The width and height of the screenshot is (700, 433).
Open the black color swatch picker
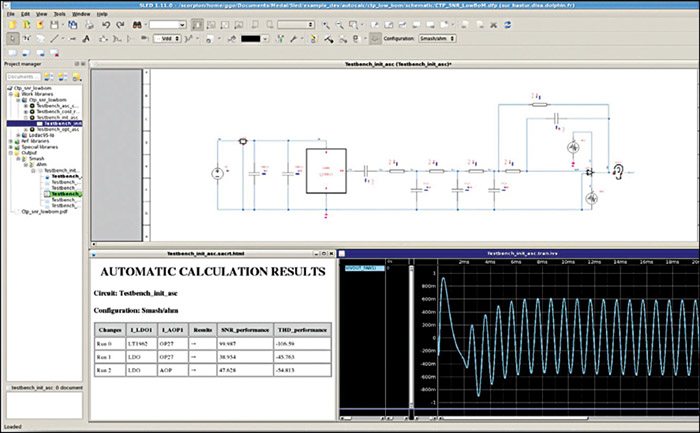tap(253, 39)
